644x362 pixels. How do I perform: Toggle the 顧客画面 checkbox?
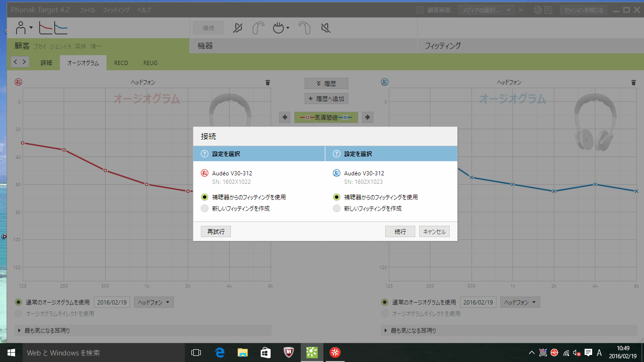tap(421, 10)
